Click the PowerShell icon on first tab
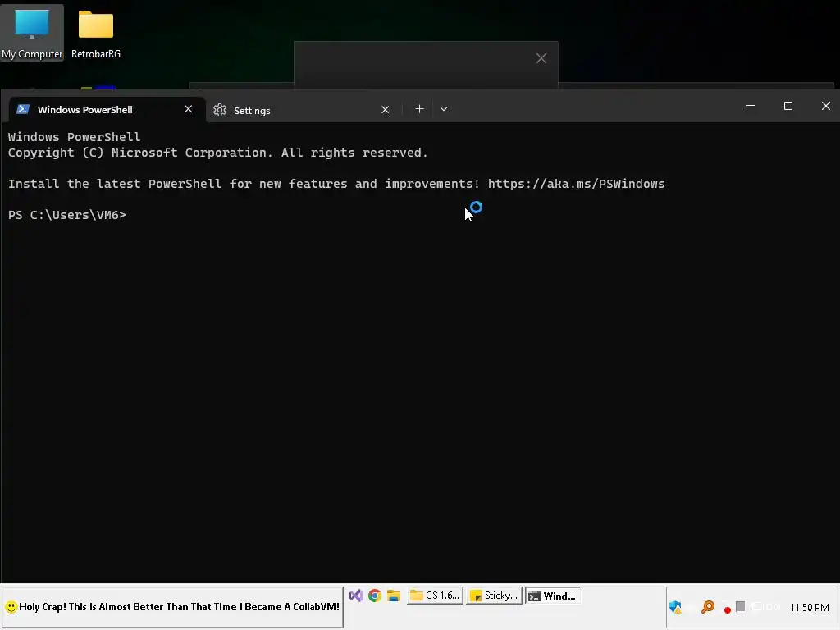The width and height of the screenshot is (840, 630). click(x=22, y=109)
